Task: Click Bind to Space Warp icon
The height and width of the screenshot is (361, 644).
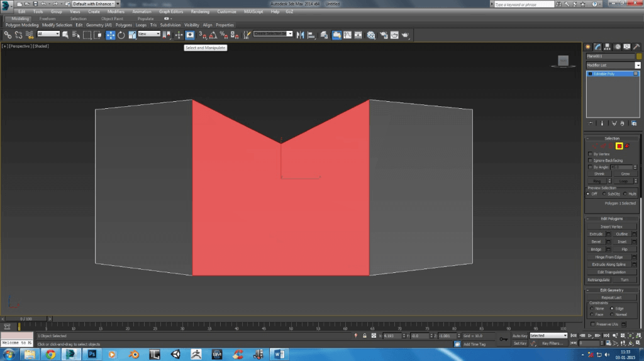Action: tap(29, 35)
